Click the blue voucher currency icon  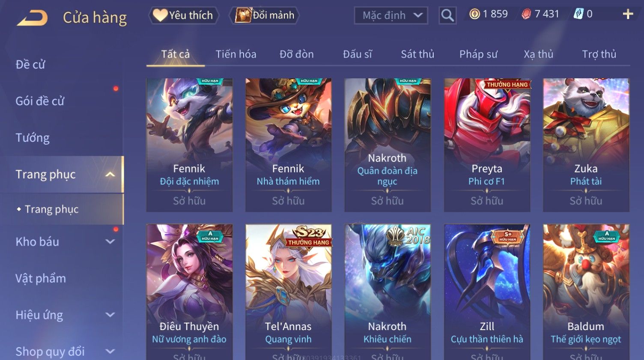point(578,14)
